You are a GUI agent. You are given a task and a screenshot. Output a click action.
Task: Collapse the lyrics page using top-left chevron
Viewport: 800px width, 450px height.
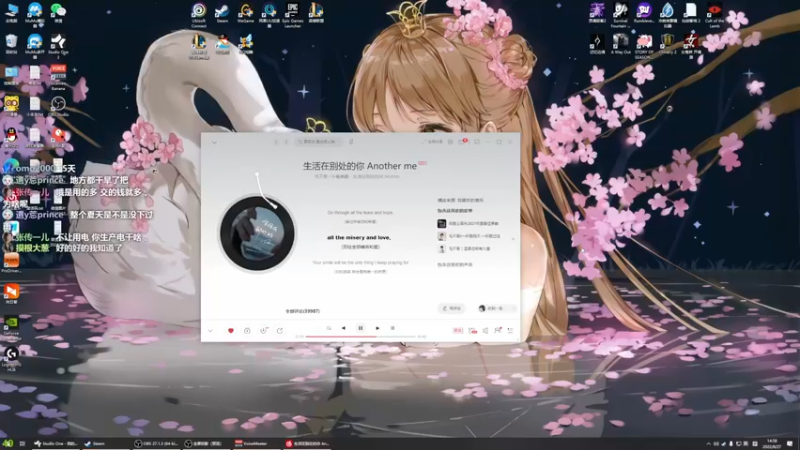[214, 142]
